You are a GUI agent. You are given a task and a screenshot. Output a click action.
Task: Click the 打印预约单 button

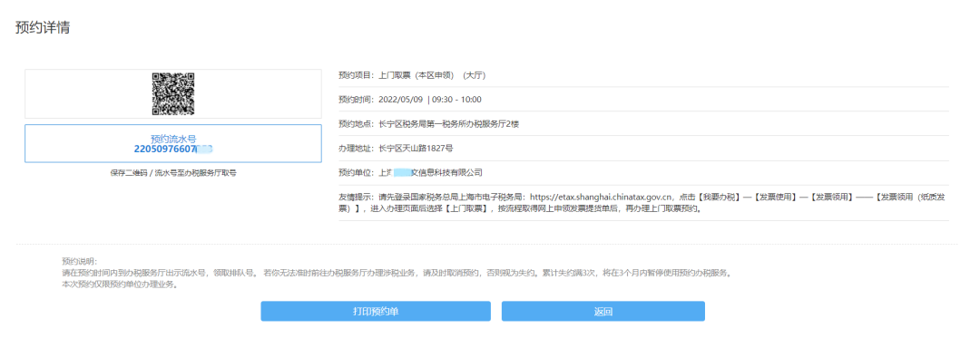[x=376, y=311]
